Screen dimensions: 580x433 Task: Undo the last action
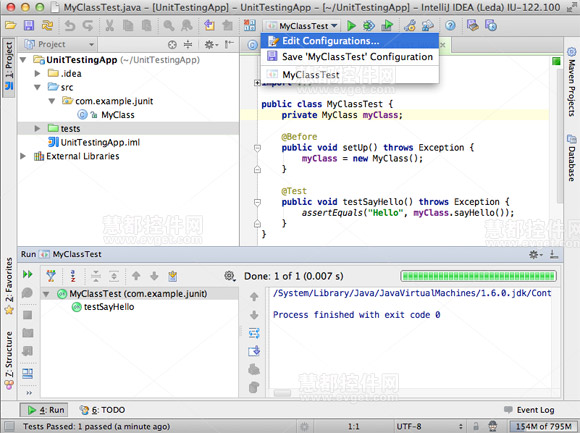pos(70,26)
